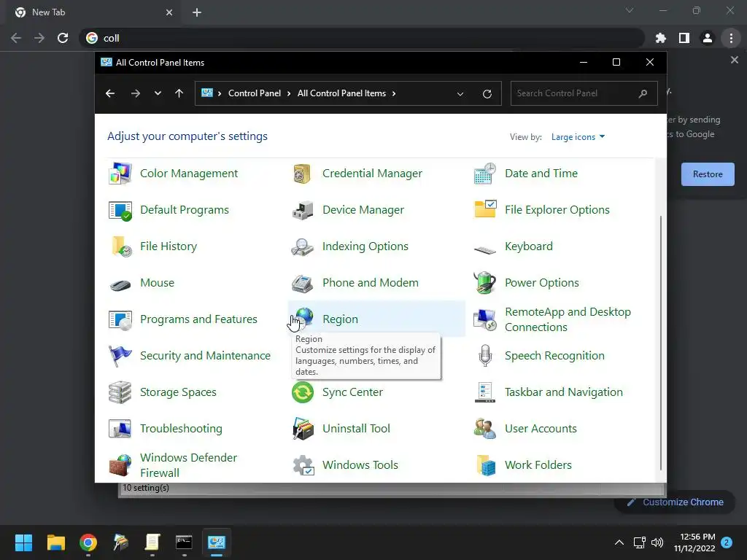Open the Date and Time calendar icon
This screenshot has height=560, width=747.
pos(485,174)
